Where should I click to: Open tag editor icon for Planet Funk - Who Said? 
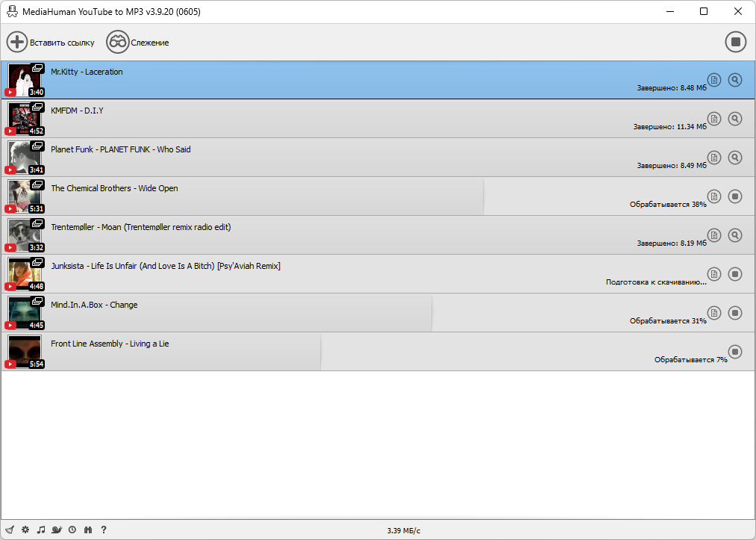[x=714, y=158]
